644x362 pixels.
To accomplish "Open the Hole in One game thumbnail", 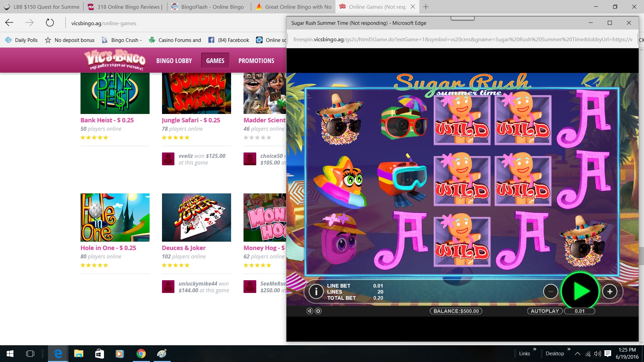I will pyautogui.click(x=115, y=218).
